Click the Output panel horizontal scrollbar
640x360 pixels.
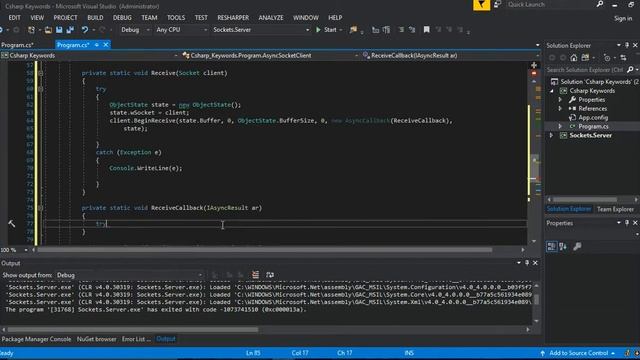pos(133,329)
